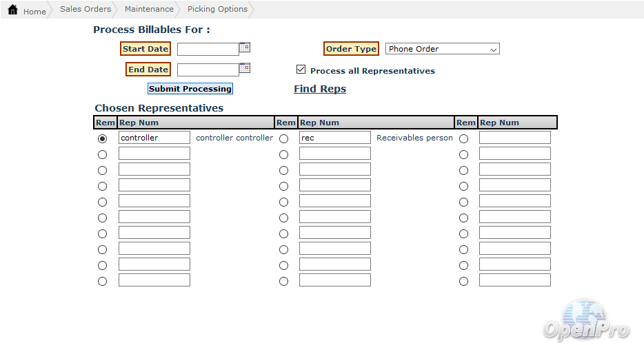Open the Start Date calendar picker

tap(245, 48)
